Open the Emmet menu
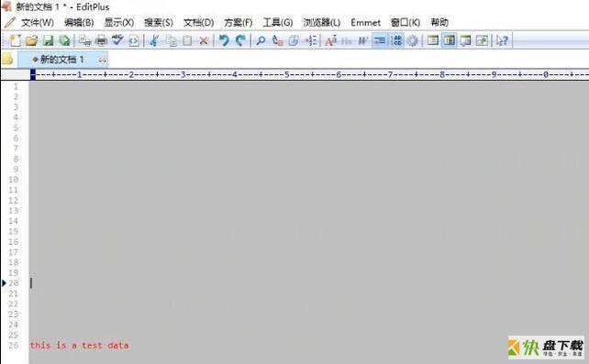Viewport: 589px width, 364px height. [365, 23]
